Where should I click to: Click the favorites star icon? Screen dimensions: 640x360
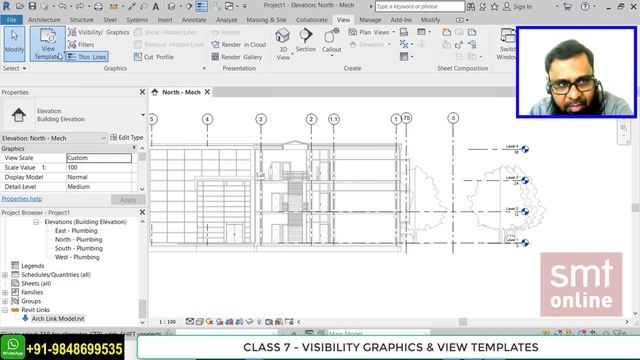pos(494,6)
